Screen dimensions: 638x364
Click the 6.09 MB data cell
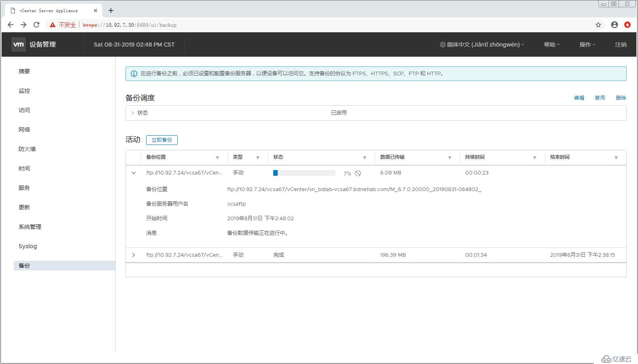(x=391, y=173)
